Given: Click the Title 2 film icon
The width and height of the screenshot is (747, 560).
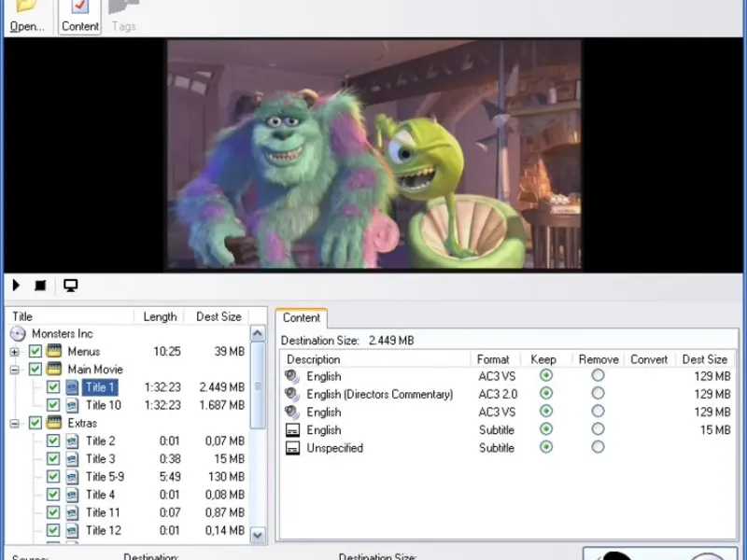Looking at the screenshot, I should click(x=72, y=441).
